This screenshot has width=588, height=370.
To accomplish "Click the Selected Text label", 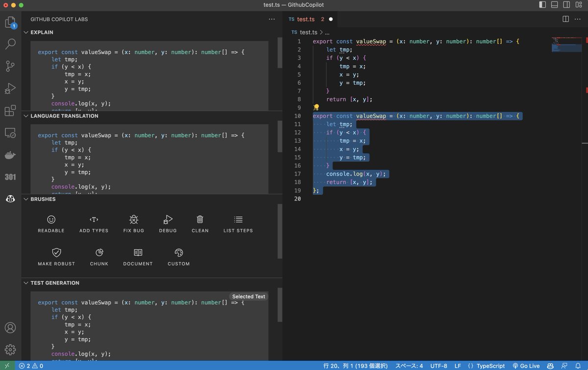I will click(x=248, y=297).
